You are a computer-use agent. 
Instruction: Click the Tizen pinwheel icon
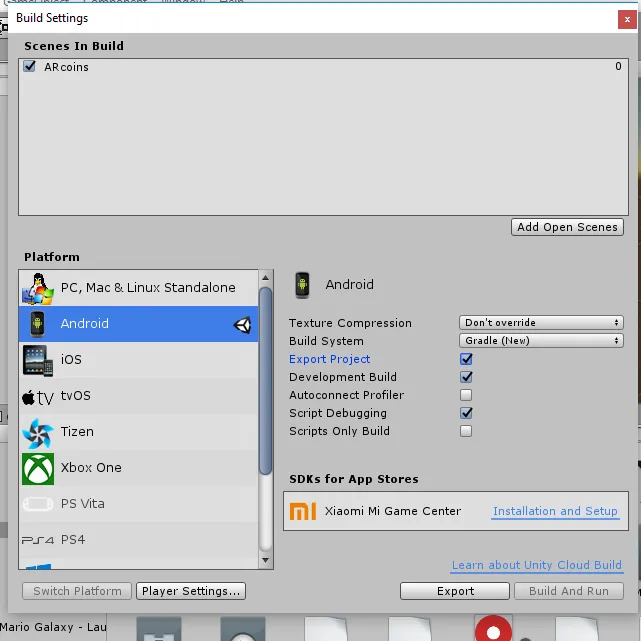coord(38,433)
